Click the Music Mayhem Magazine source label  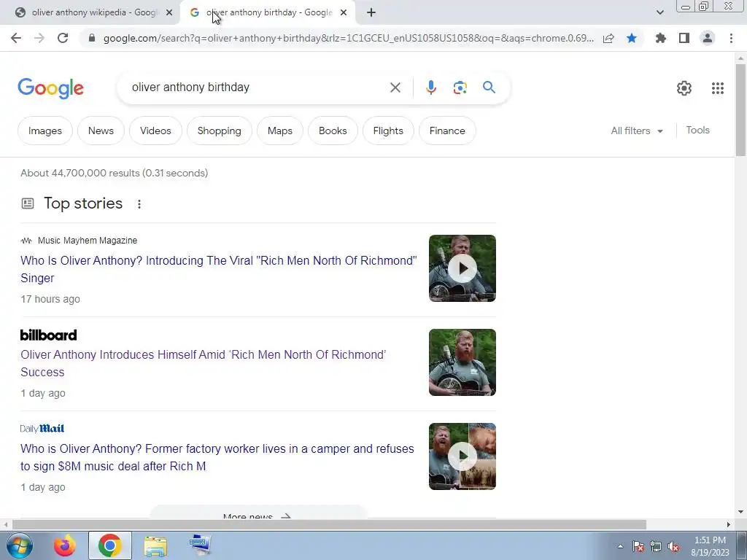(88, 241)
